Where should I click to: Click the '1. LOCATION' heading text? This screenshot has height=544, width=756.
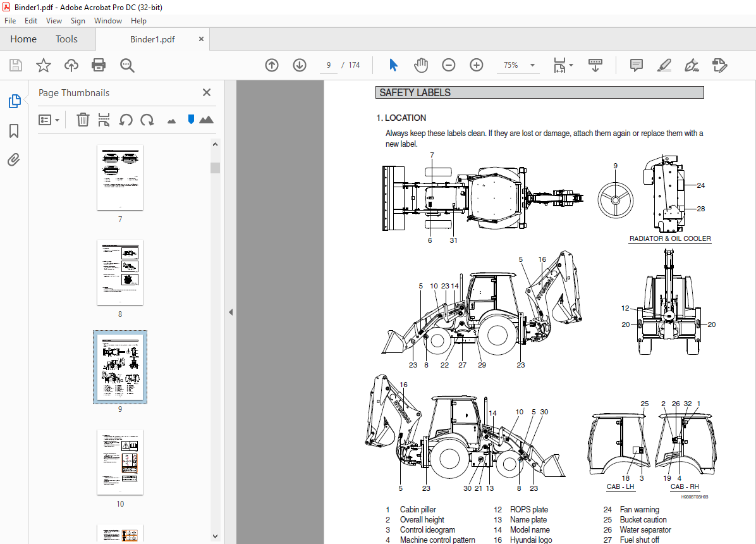coord(401,118)
